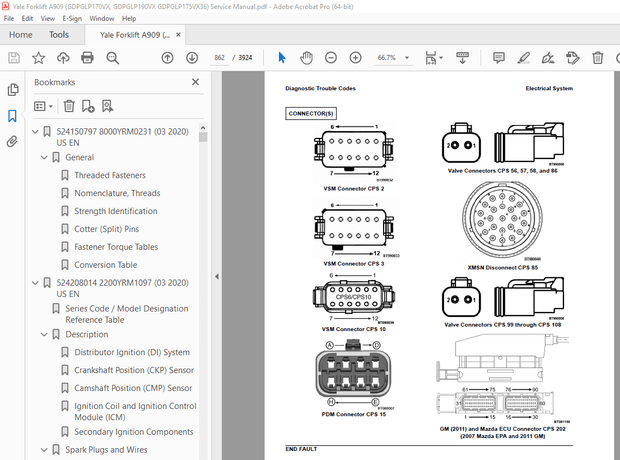Viewport: 620px width, 460px height.
Task: Click the bookmarks panel scroll-up arrow
Action: [x=203, y=128]
